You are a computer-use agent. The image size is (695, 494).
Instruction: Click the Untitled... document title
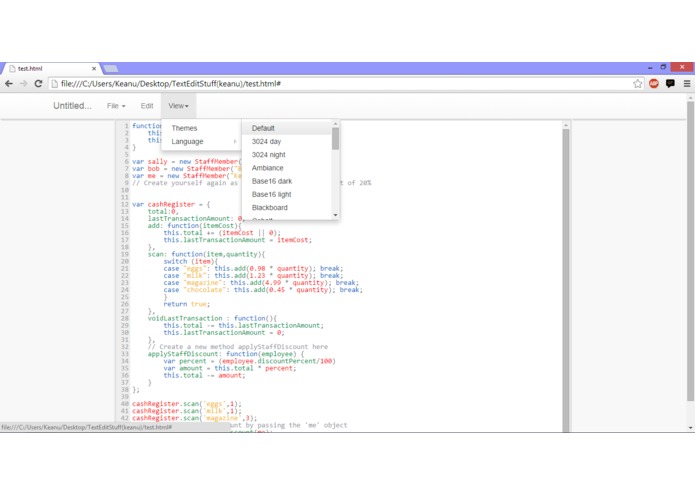[x=72, y=106]
